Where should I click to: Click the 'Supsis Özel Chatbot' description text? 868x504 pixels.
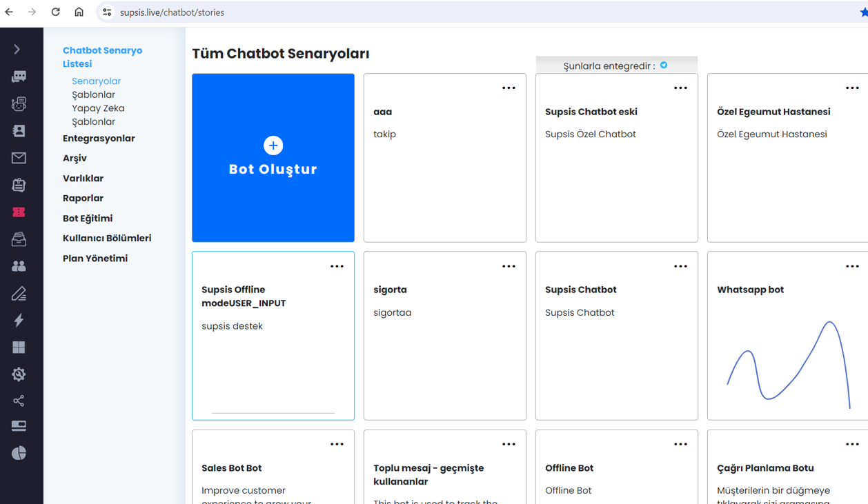click(x=591, y=134)
